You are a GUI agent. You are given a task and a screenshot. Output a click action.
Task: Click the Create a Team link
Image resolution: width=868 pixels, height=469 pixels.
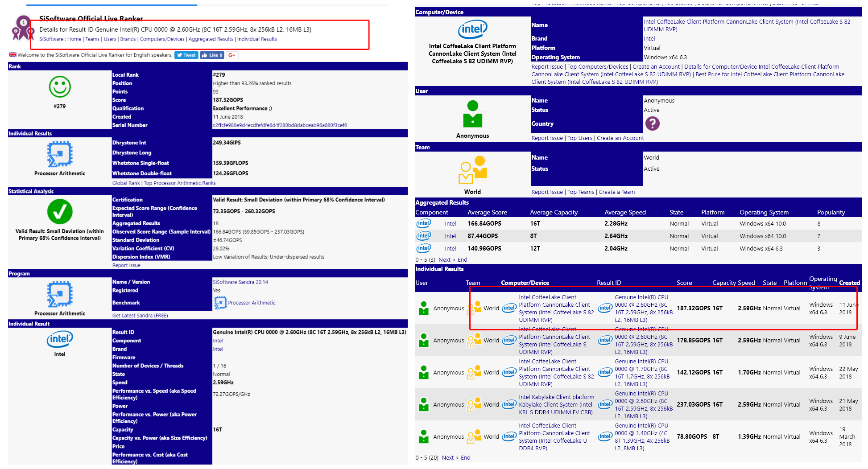pos(616,192)
